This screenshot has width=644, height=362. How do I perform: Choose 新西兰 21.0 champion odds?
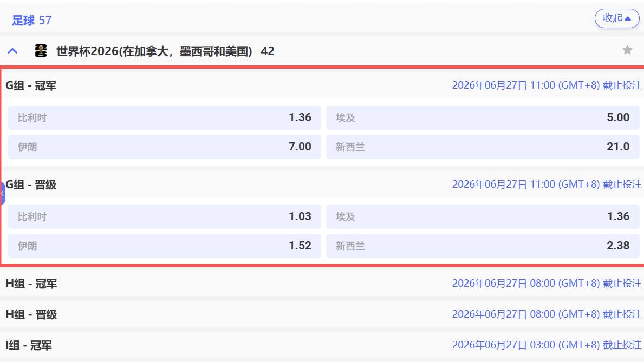coord(482,147)
